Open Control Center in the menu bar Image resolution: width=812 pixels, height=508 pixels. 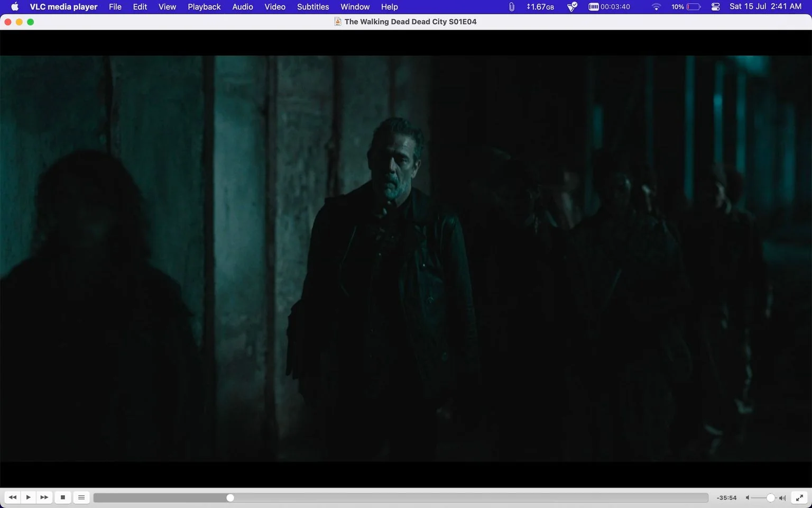pyautogui.click(x=716, y=7)
